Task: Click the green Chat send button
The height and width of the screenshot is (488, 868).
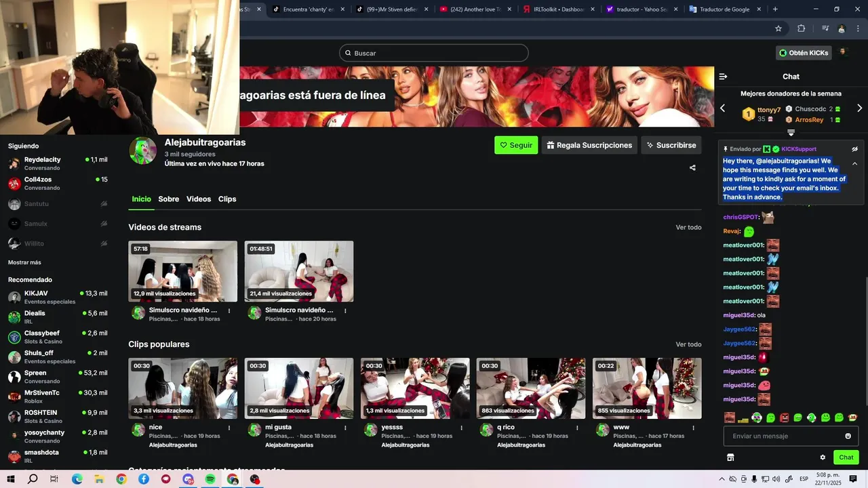Action: [x=846, y=457]
